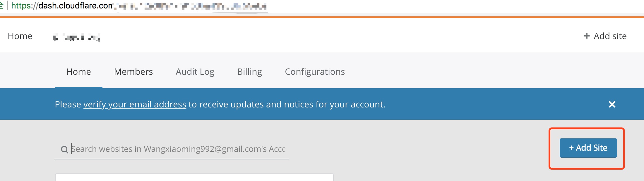
Task: Switch to the Audit Log tab
Action: pos(195,72)
